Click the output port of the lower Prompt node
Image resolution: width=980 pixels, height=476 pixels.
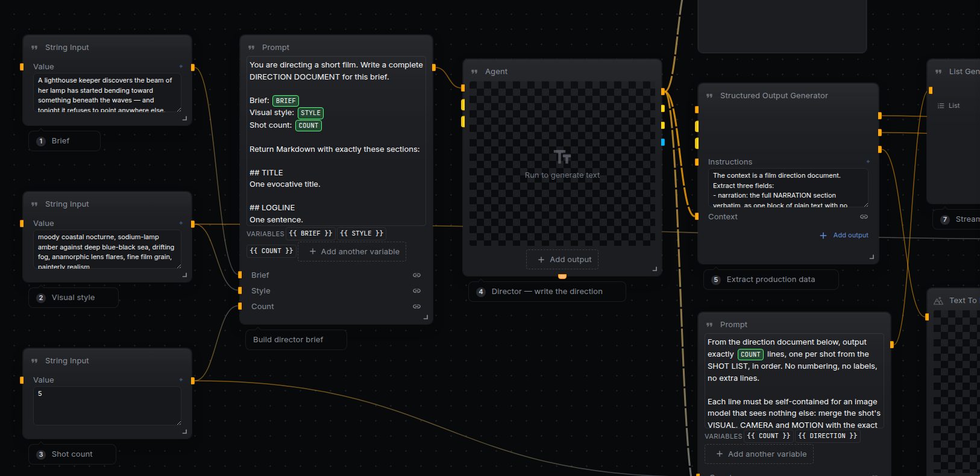tap(892, 345)
